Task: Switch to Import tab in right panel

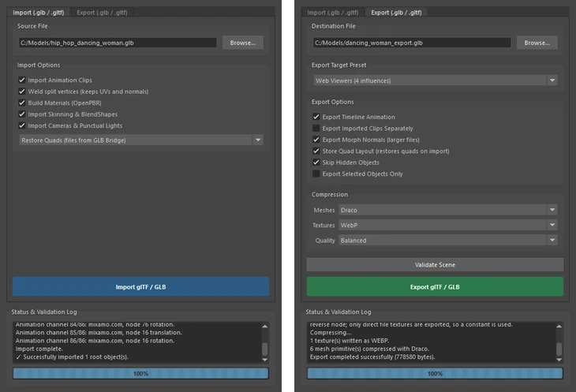Action: click(x=332, y=13)
